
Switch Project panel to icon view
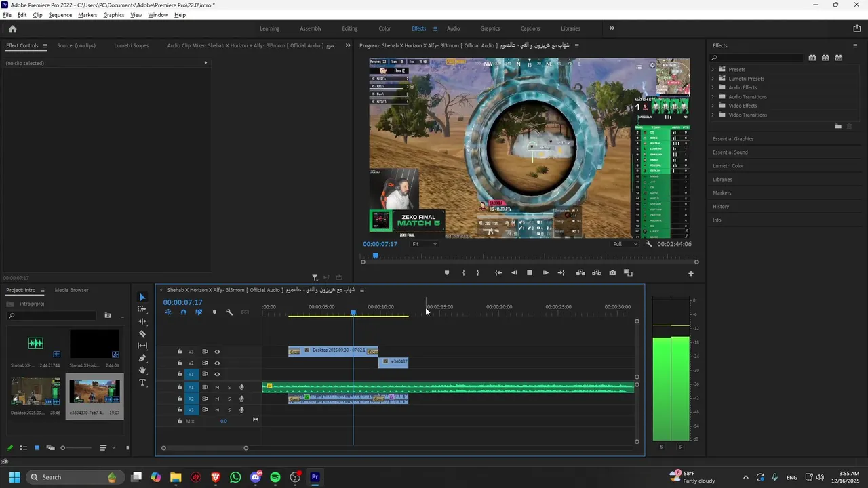[37, 448]
